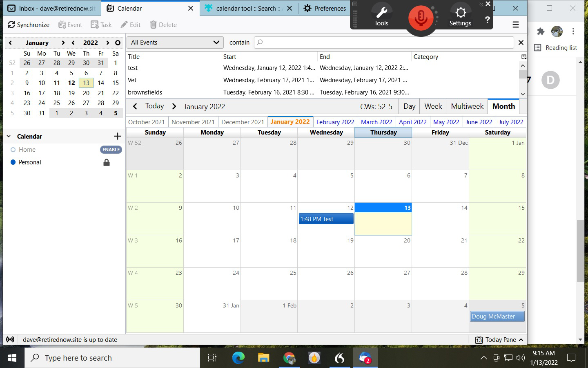Viewport: 588px width, 368px height.
Task: Collapse the Calendar list section
Action: [9, 136]
